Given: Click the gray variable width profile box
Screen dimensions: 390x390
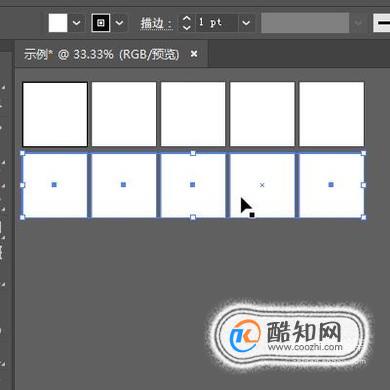Looking at the screenshot, I should pos(305,23).
